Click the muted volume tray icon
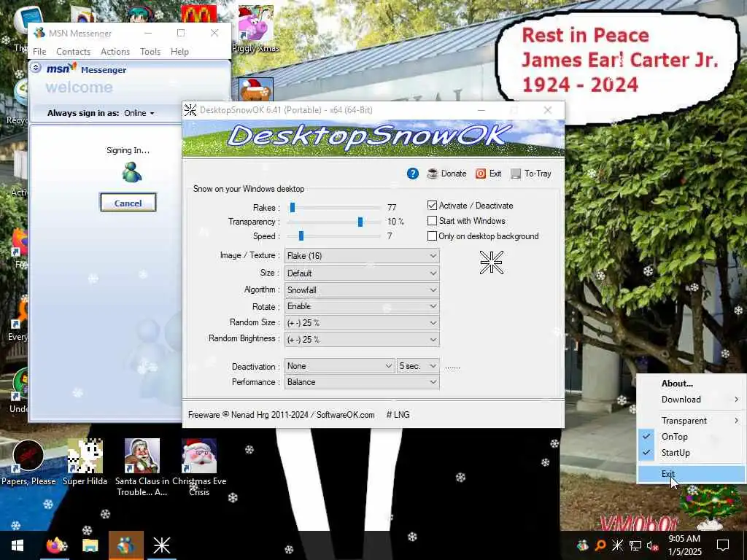 [653, 545]
